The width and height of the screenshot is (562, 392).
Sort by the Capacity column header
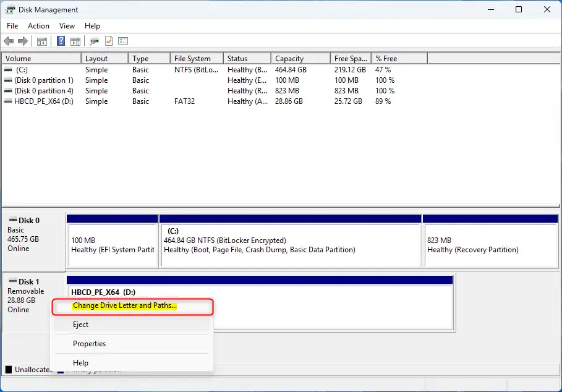300,58
